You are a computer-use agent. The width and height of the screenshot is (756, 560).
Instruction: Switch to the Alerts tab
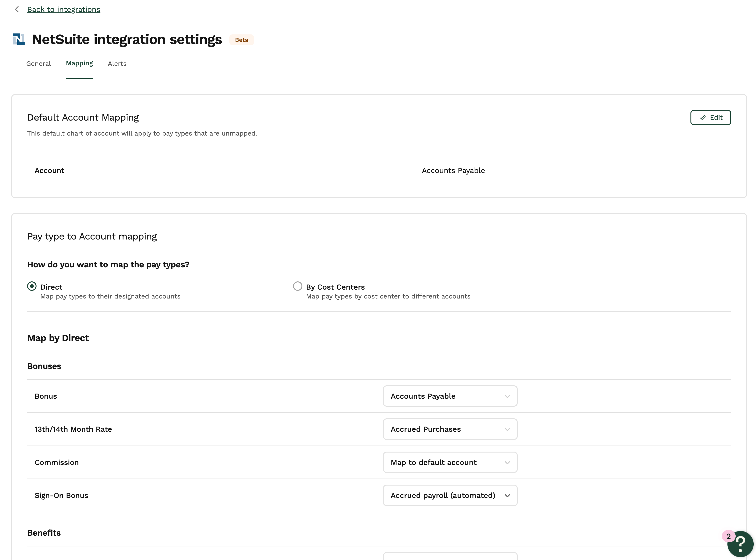click(117, 64)
